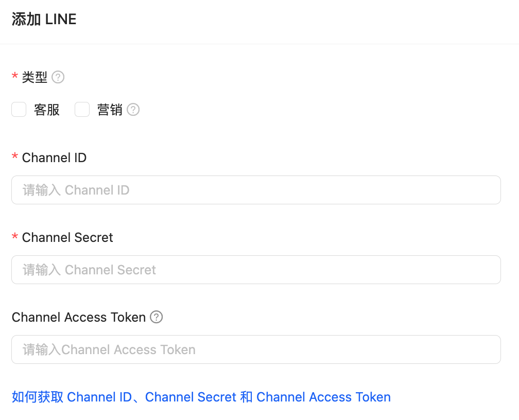Click the 添加 LINE heading
Viewport: 519px width, 420px height.
coord(44,19)
